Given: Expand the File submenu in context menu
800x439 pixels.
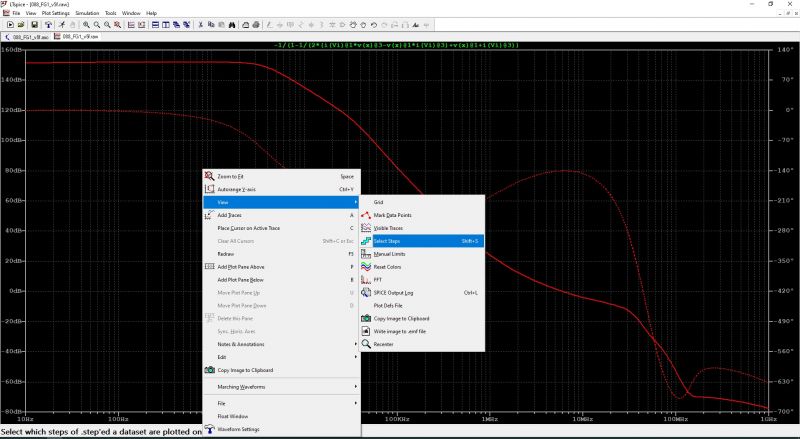Looking at the screenshot, I should point(222,403).
